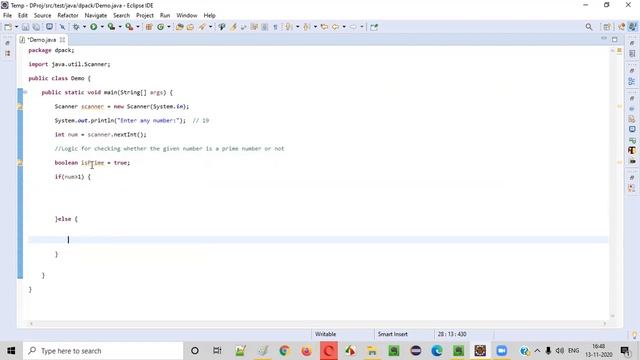
Task: Click the package dpack; line
Action: pos(51,50)
